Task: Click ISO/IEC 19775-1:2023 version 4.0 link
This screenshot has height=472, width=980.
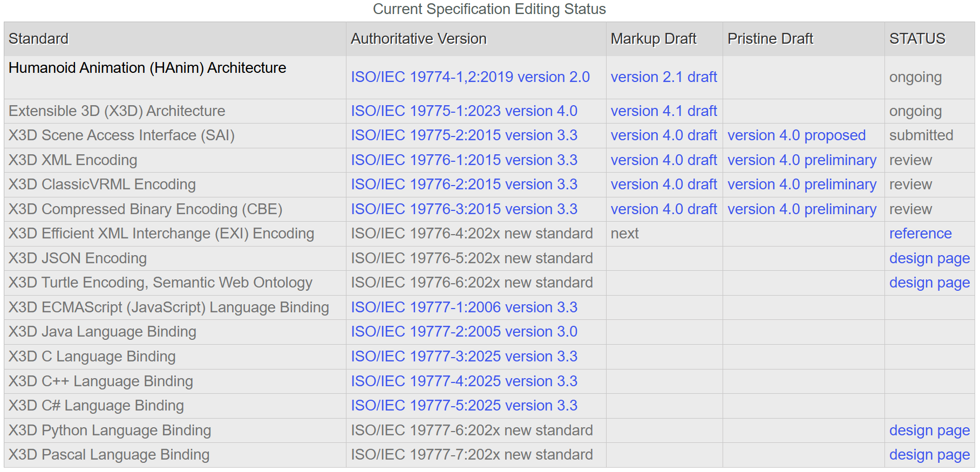Action: pyautogui.click(x=464, y=111)
